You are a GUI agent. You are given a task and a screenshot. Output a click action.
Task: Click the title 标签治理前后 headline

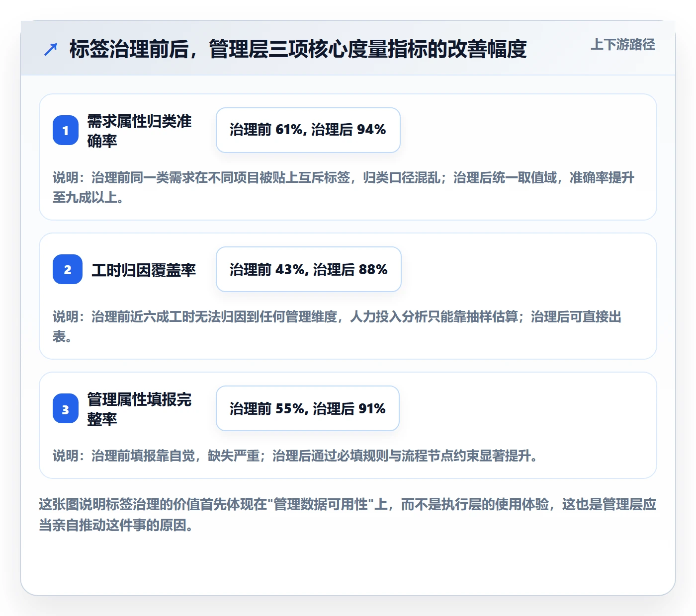(x=298, y=49)
